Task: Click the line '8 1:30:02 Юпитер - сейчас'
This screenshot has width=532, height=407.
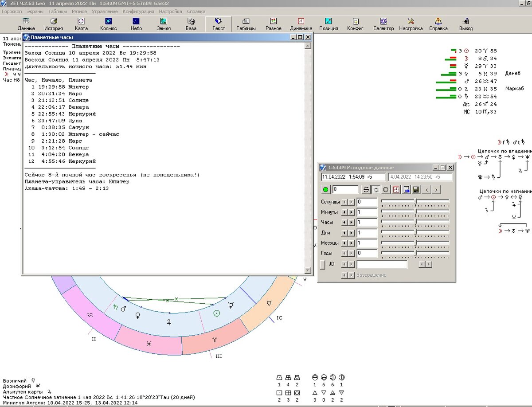Action: (74, 134)
